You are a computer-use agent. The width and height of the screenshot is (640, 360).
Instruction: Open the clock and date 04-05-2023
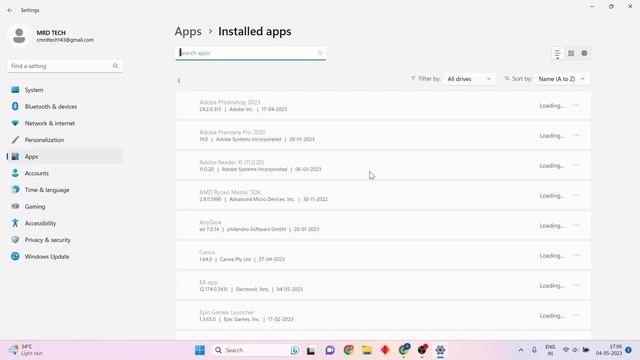(x=609, y=350)
